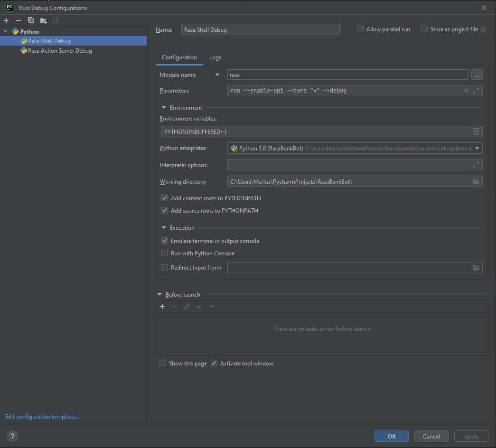Sort configurations alphabetically
This screenshot has height=448, width=496.
point(55,20)
